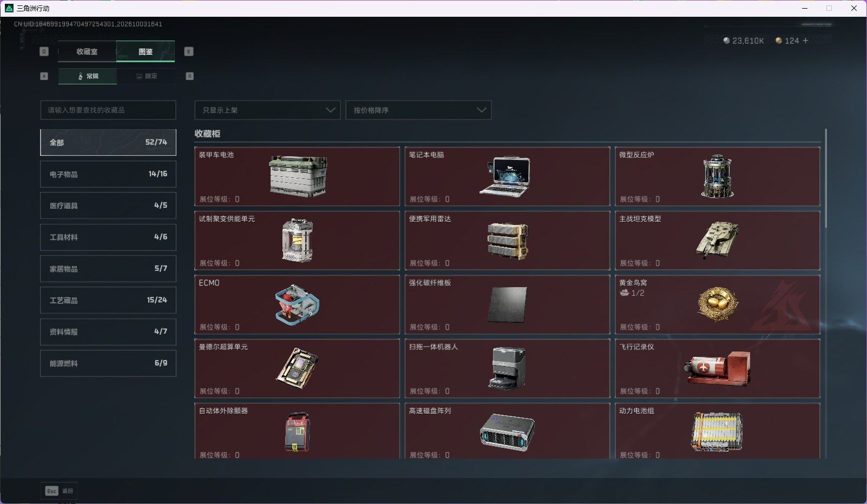
Task: Select the 图鉴 tab
Action: pyautogui.click(x=146, y=52)
